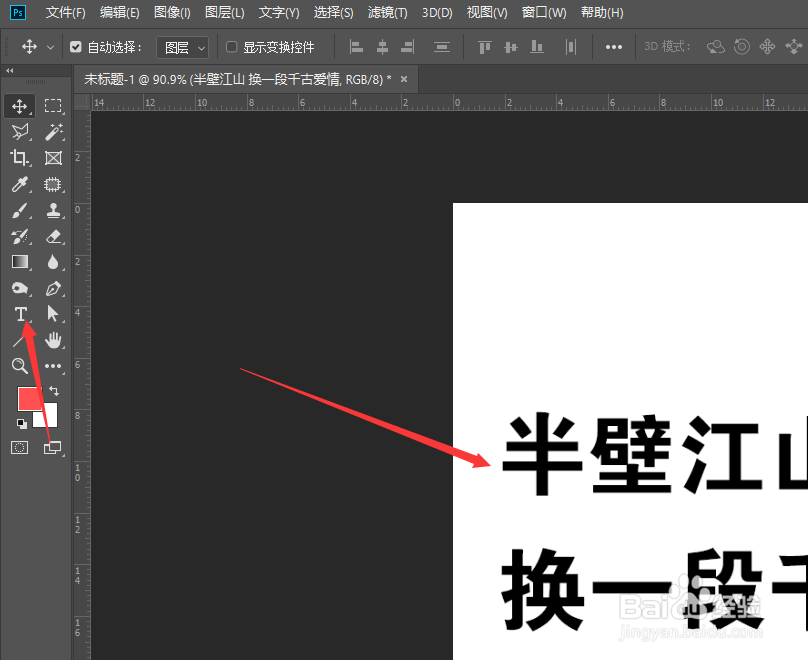This screenshot has width=808, height=660.
Task: Click the white background color swatch
Action: coord(50,419)
